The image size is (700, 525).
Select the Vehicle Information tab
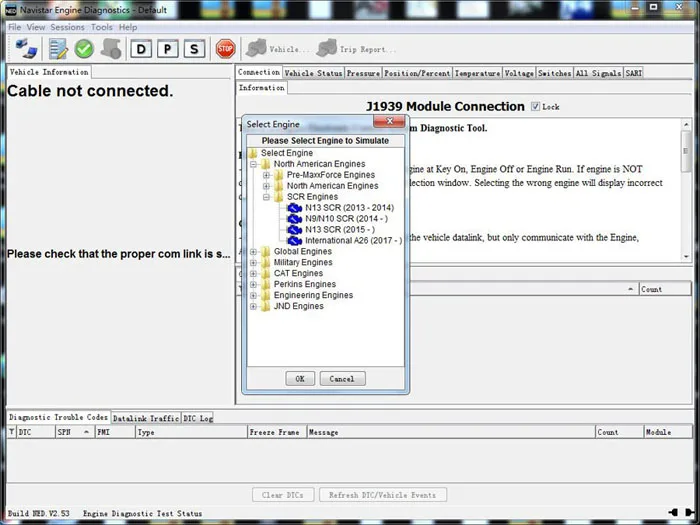[49, 72]
